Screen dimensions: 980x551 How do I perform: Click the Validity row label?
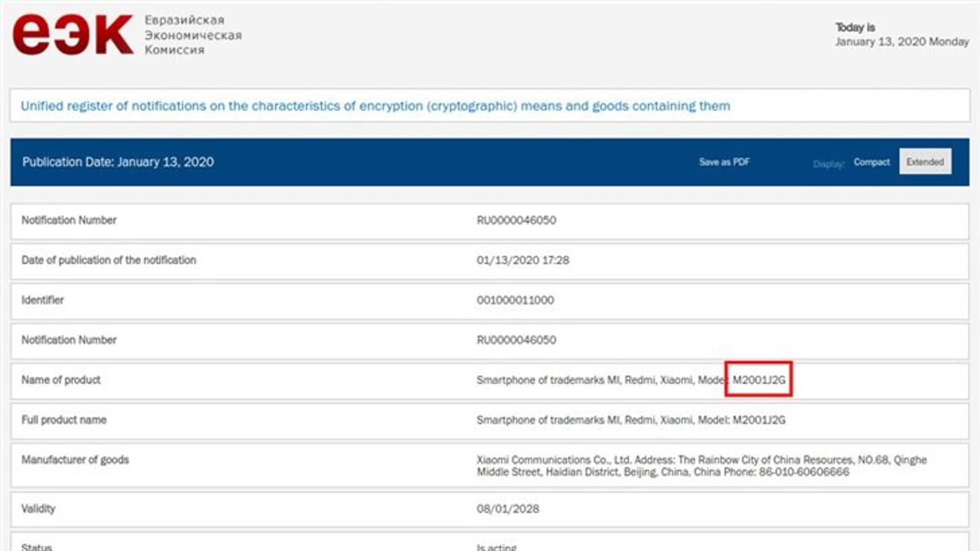38,509
